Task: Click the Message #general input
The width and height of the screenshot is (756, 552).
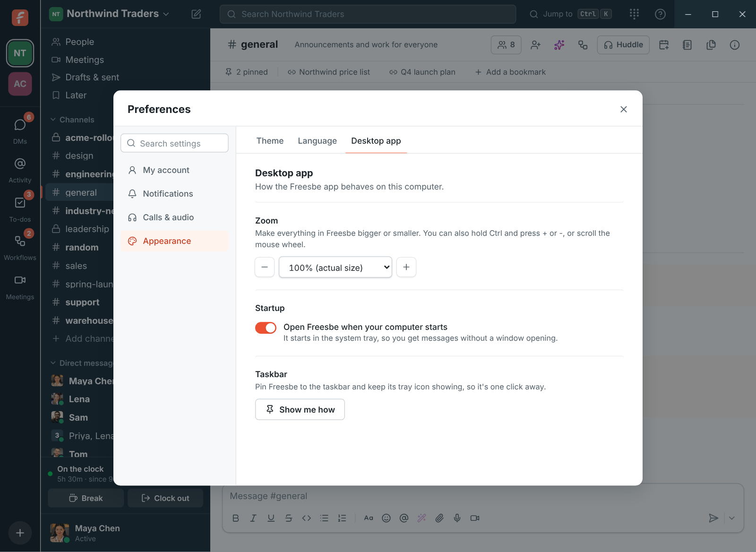Action: [483, 496]
